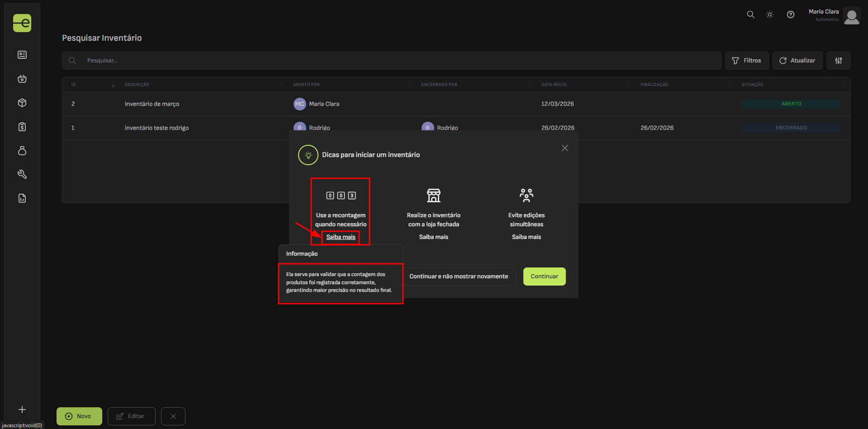Open the Filtros filter panel

point(746,61)
